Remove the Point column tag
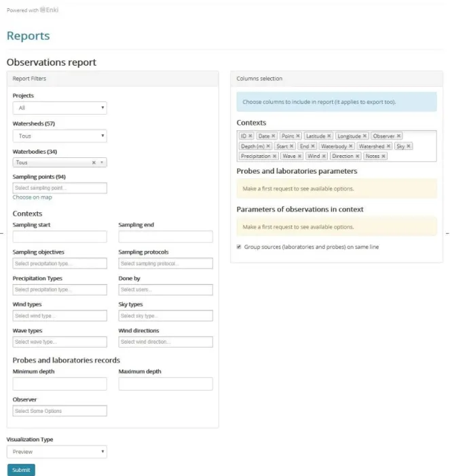450x476 pixels. click(x=298, y=136)
